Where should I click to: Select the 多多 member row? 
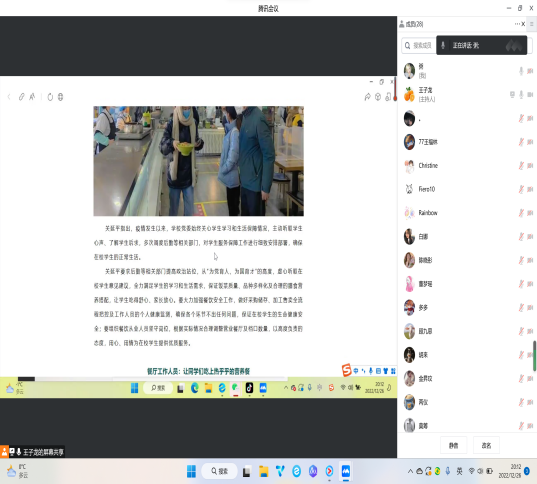pos(467,308)
